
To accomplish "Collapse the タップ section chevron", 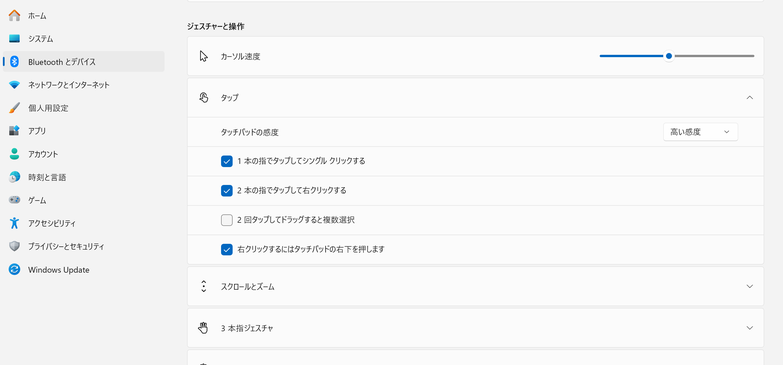I will click(749, 97).
